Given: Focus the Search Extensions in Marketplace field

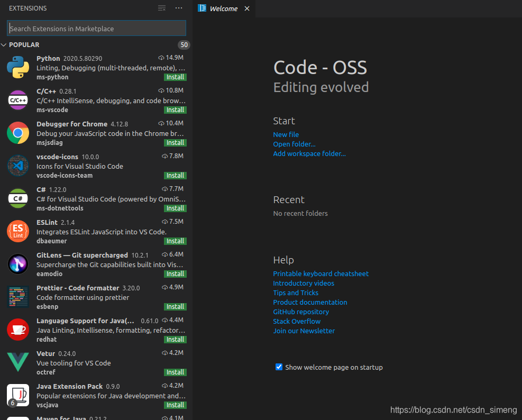Looking at the screenshot, I should point(97,29).
